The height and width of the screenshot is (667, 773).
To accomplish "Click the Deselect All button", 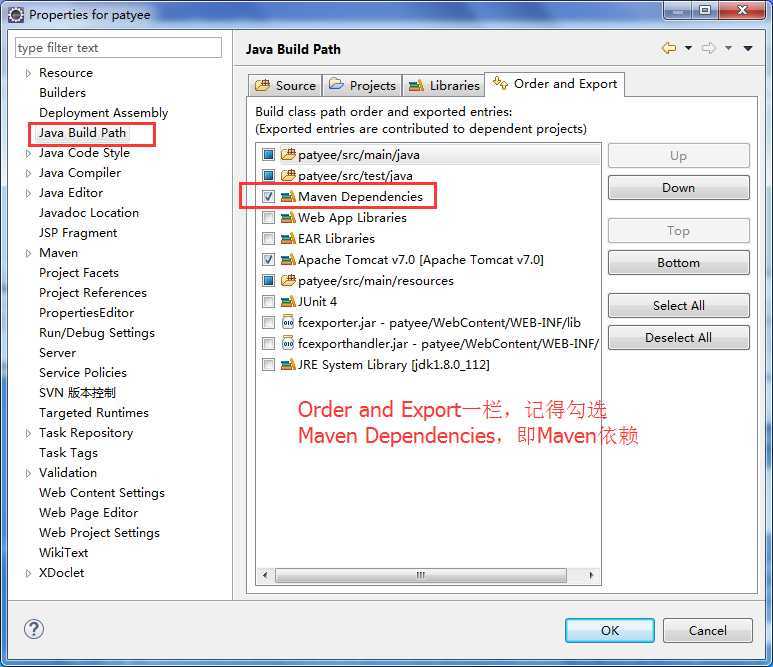I will (x=679, y=337).
